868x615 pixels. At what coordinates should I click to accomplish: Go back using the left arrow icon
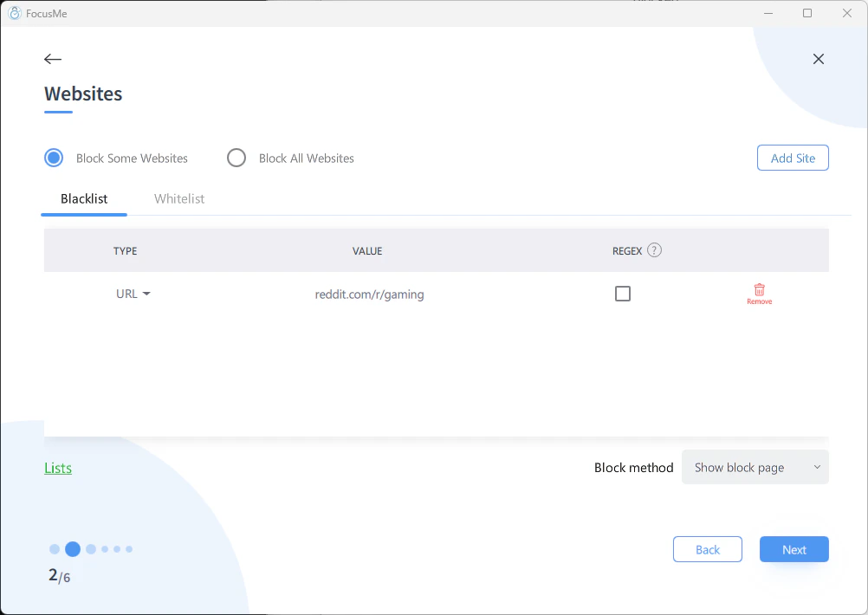53,59
